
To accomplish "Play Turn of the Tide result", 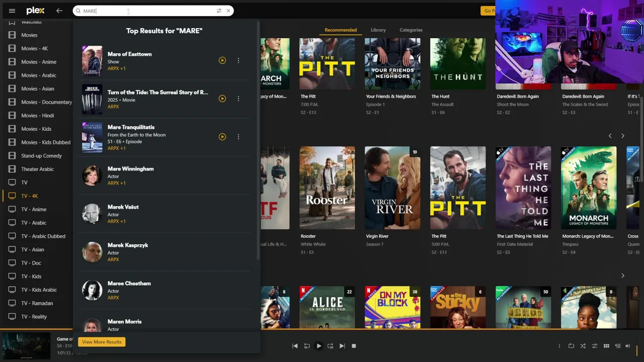I will [222, 99].
